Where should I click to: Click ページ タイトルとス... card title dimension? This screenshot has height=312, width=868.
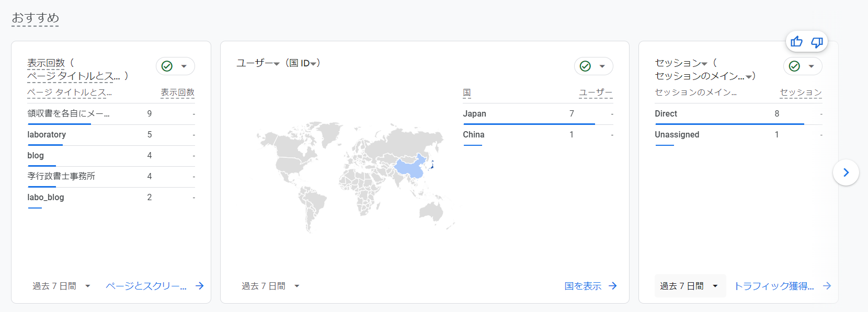[x=74, y=76]
